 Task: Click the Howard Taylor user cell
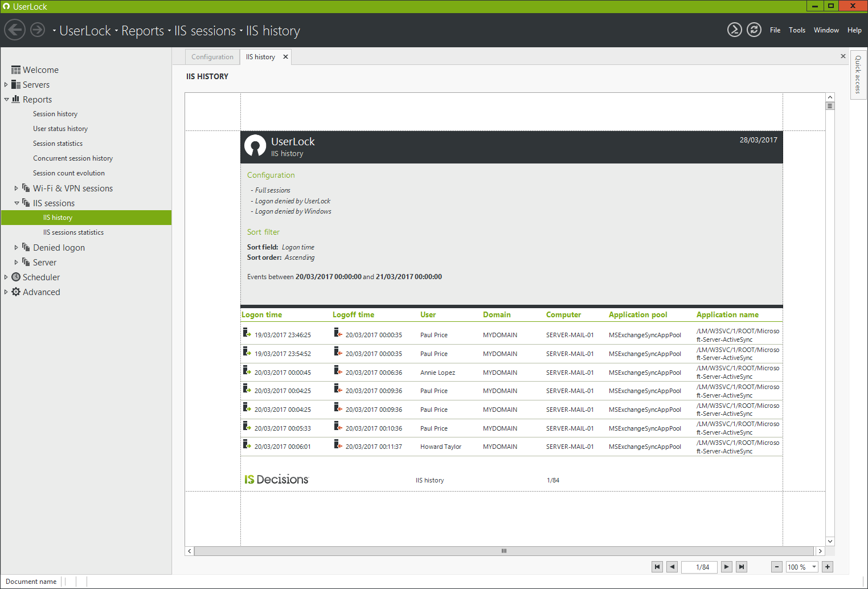[x=441, y=447]
